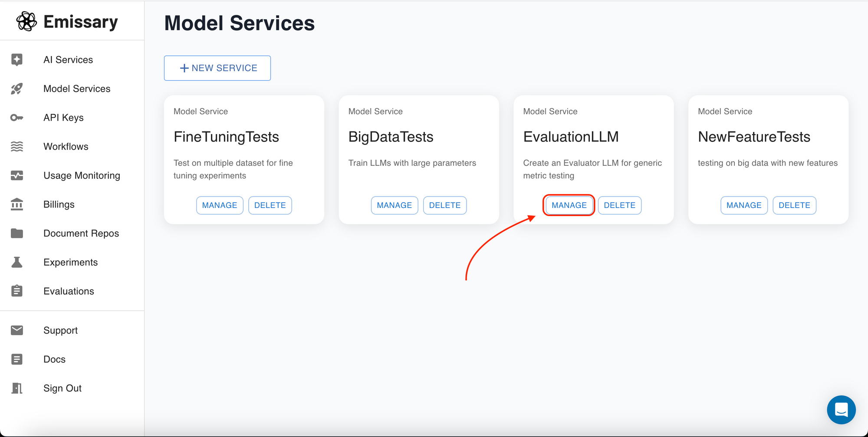Click the Billings bank icon
Image resolution: width=868 pixels, height=437 pixels.
(17, 204)
